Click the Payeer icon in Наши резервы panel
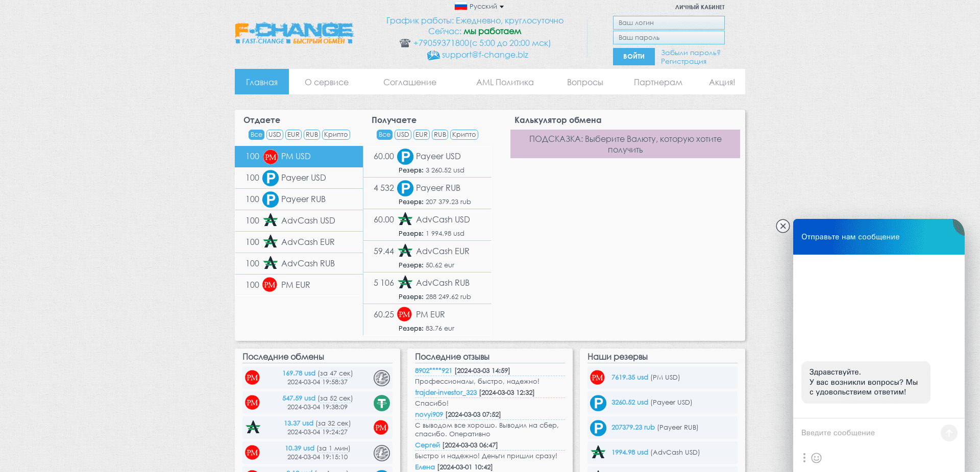This screenshot has width=980, height=472. click(x=598, y=403)
